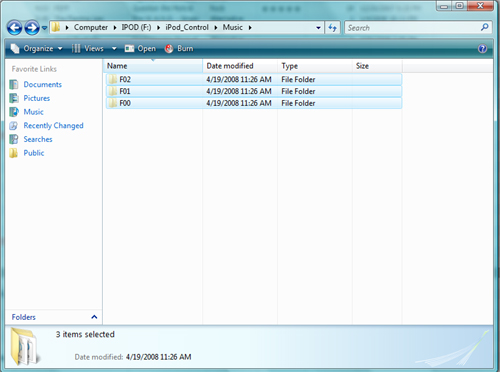Screen dimensions: 500x372
Task: Expand the address bar history dropdown
Action: coord(318,28)
